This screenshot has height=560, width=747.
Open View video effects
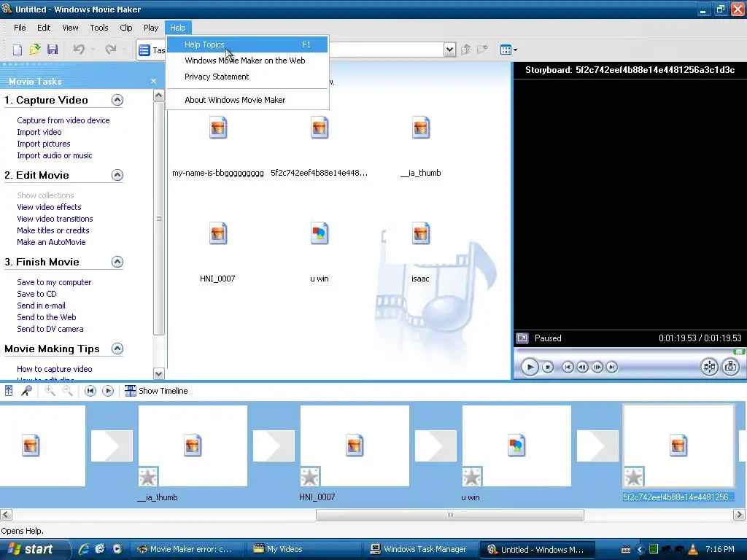point(49,207)
